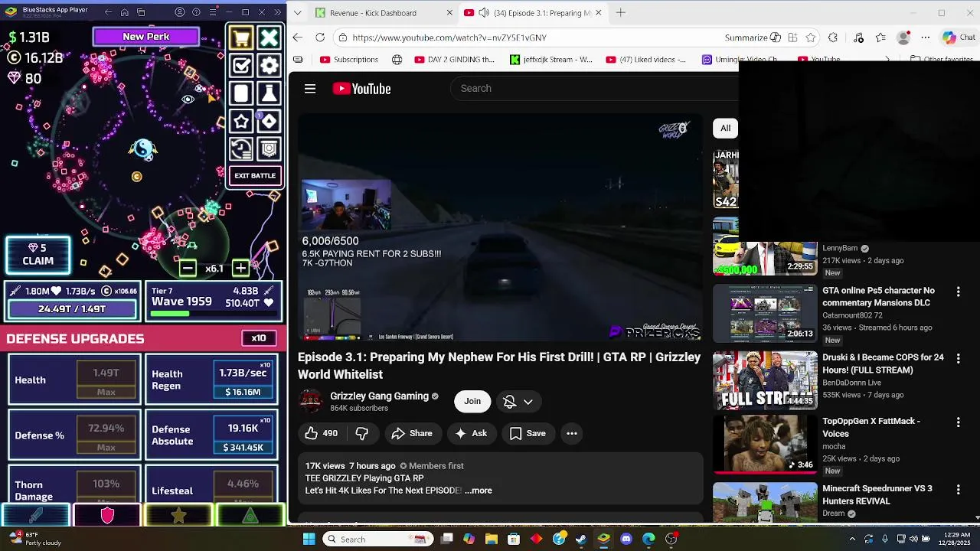
Task: Close the game side menu with green X
Action: point(269,38)
